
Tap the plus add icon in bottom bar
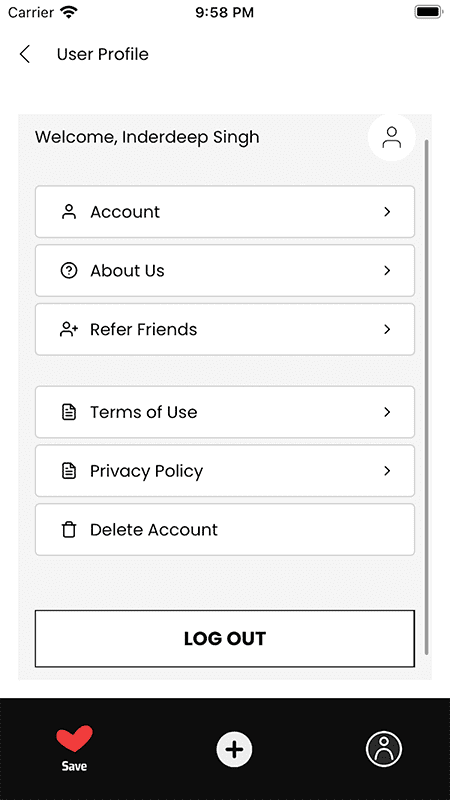[234, 749]
